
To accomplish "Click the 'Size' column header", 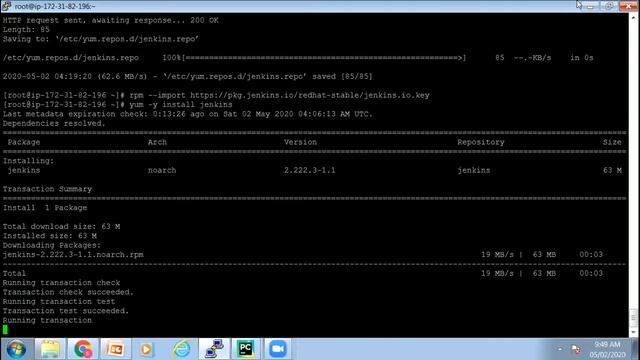I will click(x=612, y=142).
